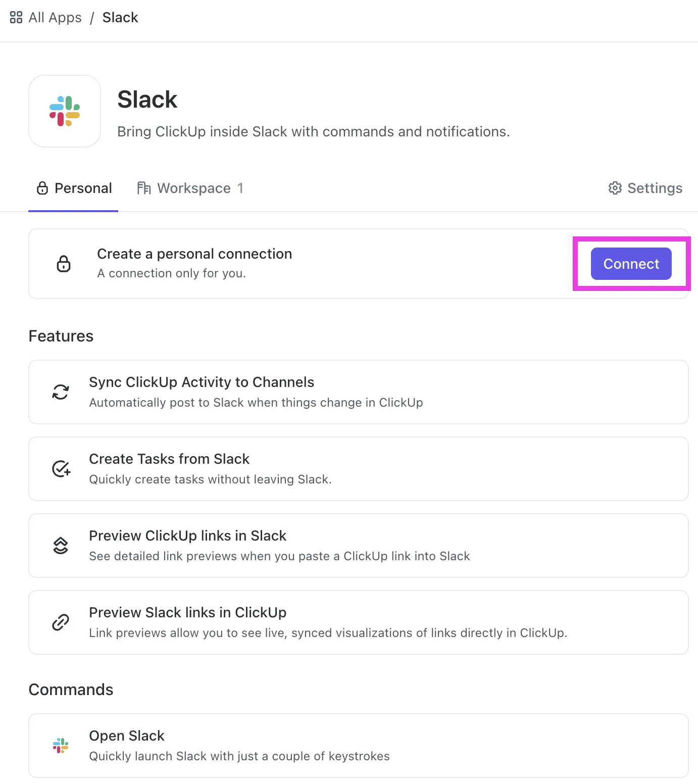Click the sync arrows icon
This screenshot has height=784, width=698.
coord(61,392)
